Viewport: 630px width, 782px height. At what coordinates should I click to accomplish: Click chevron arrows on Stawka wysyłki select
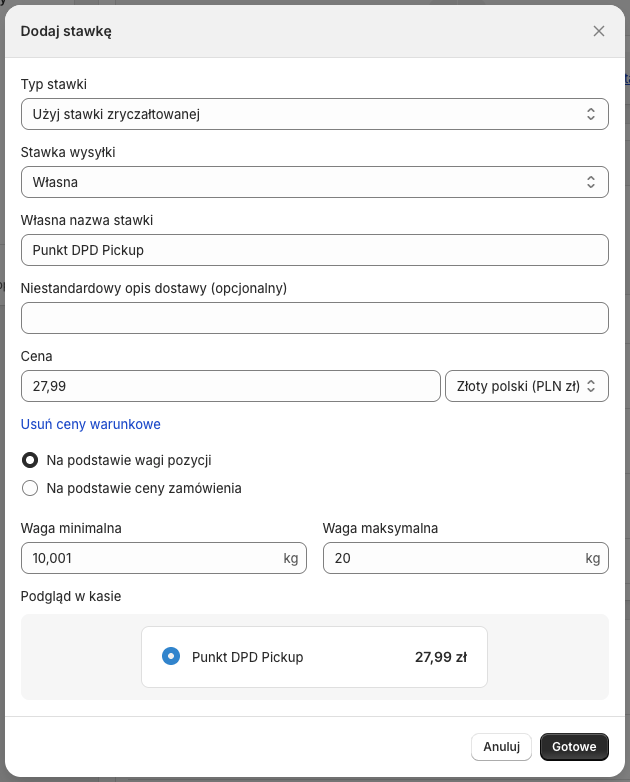pos(590,182)
